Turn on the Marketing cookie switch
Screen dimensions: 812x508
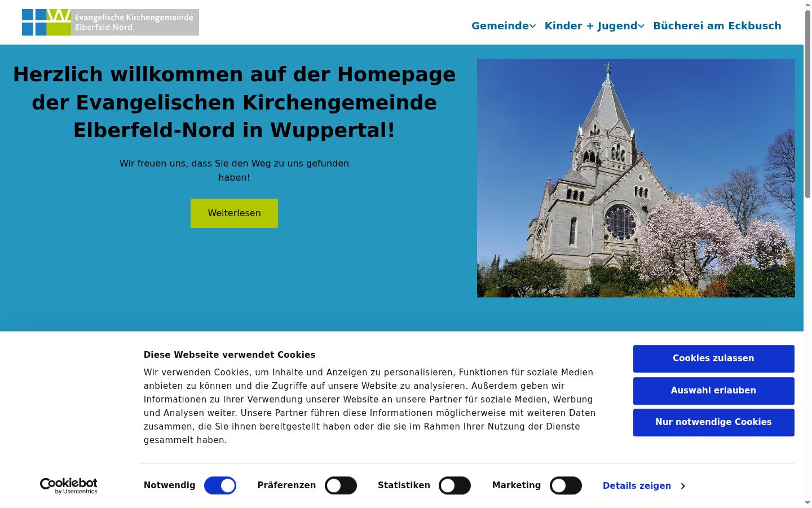click(566, 485)
